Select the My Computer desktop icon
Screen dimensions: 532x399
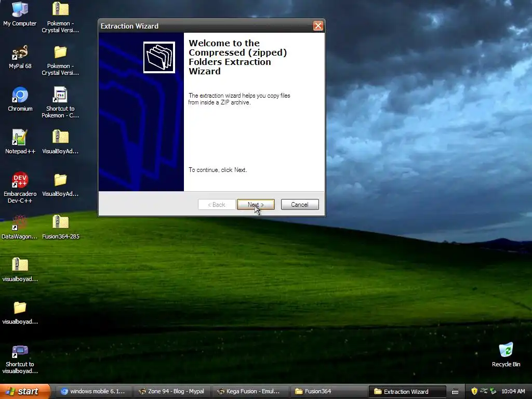pos(20,14)
